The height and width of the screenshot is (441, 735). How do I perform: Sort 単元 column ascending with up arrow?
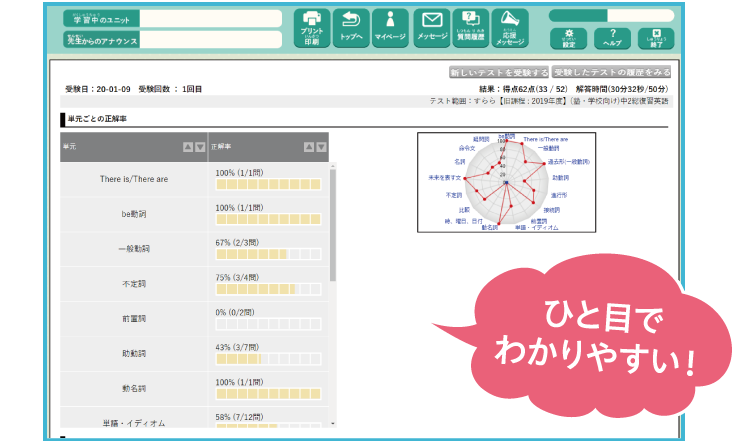point(188,147)
